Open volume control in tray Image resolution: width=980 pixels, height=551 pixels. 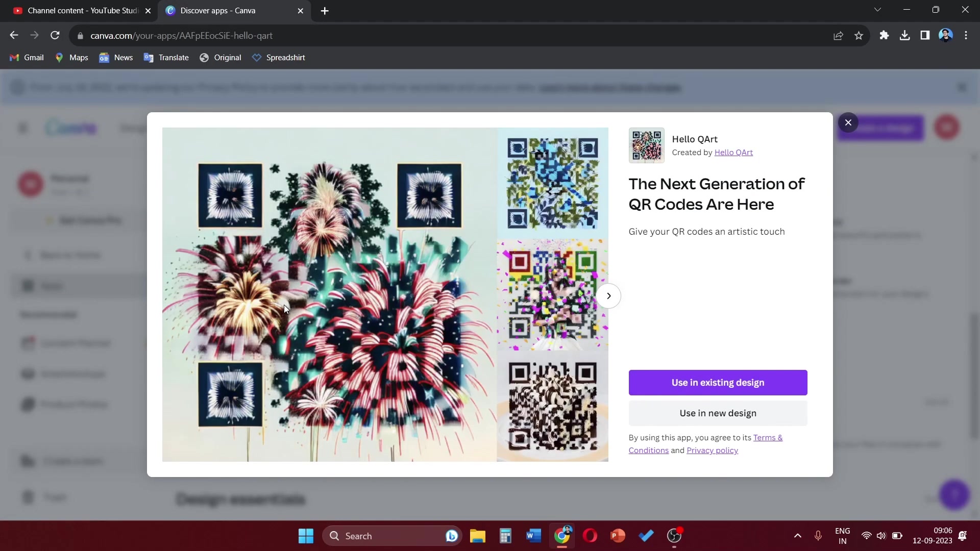pyautogui.click(x=881, y=536)
